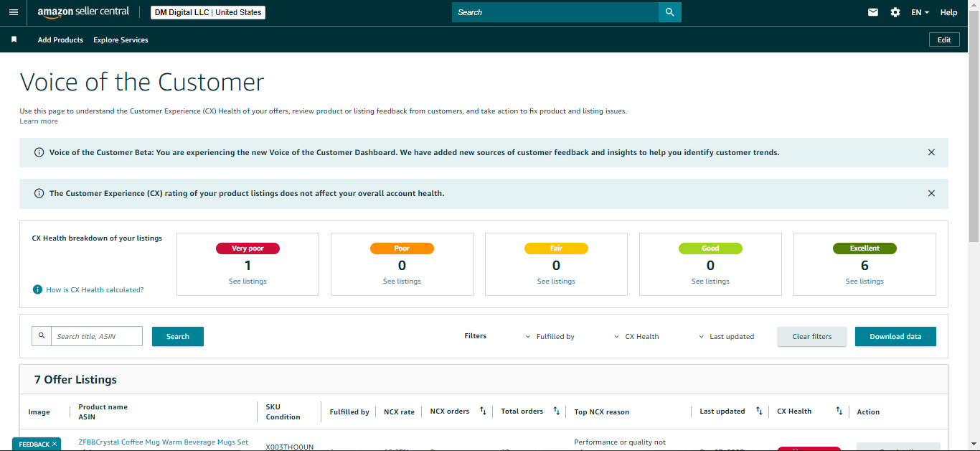This screenshot has width=980, height=451.
Task: Click the 7 Offer Listings heading
Action: [75, 379]
